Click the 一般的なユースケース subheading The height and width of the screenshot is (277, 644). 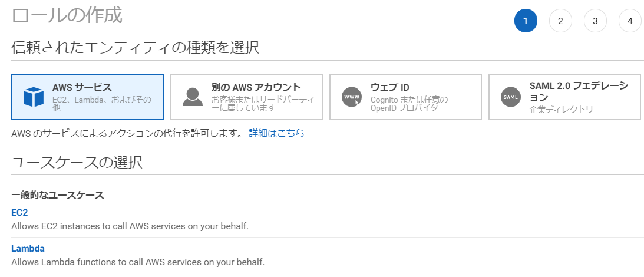click(x=58, y=195)
